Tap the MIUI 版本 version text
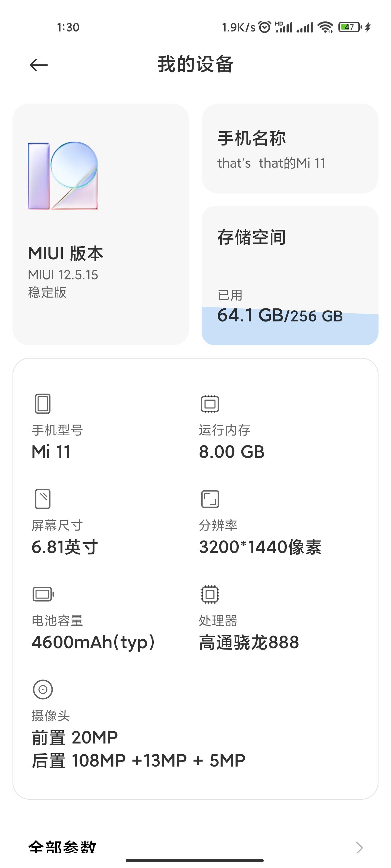The height and width of the screenshot is (868, 391). pyautogui.click(x=65, y=253)
